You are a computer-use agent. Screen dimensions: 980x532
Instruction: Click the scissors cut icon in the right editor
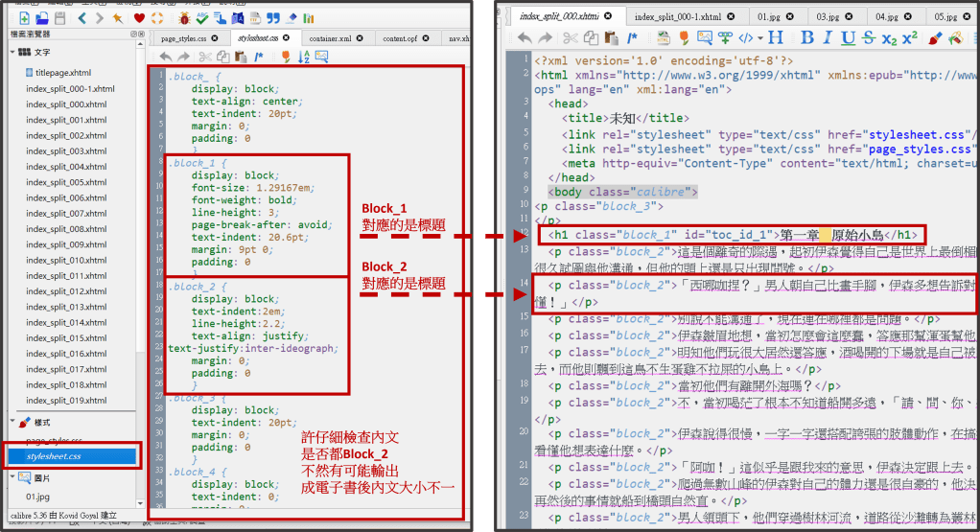tap(571, 38)
